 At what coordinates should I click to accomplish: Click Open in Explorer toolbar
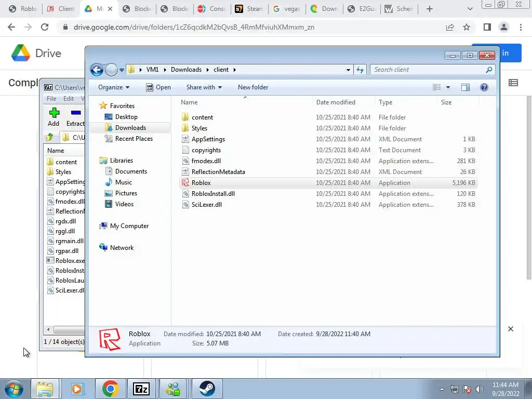[158, 87]
